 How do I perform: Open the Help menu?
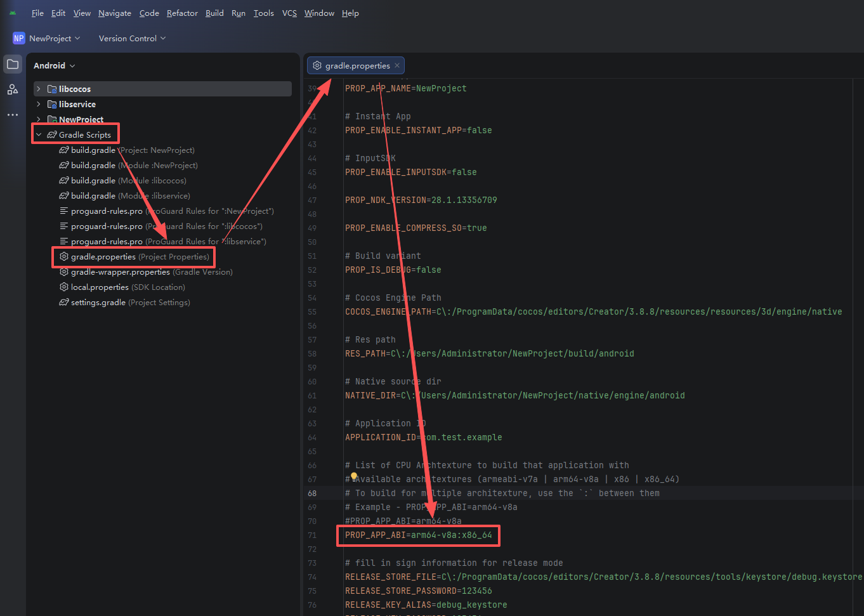[350, 13]
